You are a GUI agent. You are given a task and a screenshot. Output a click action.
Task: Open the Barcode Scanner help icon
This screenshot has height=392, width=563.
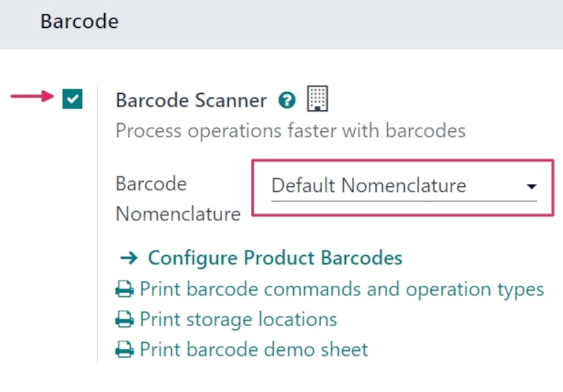pos(287,100)
